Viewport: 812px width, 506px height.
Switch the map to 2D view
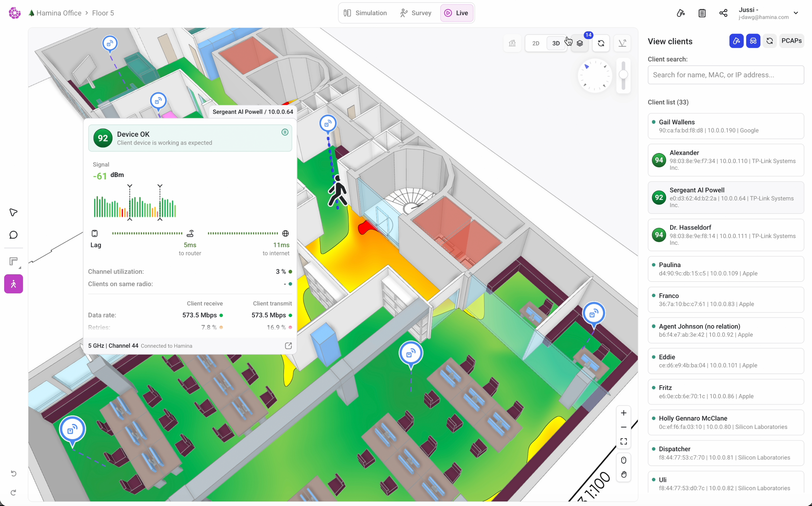click(x=536, y=43)
